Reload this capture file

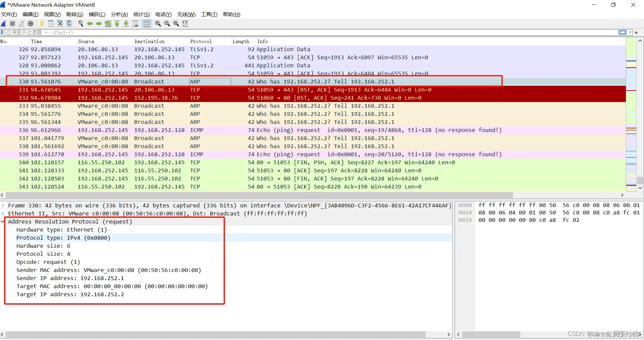[x=69, y=24]
